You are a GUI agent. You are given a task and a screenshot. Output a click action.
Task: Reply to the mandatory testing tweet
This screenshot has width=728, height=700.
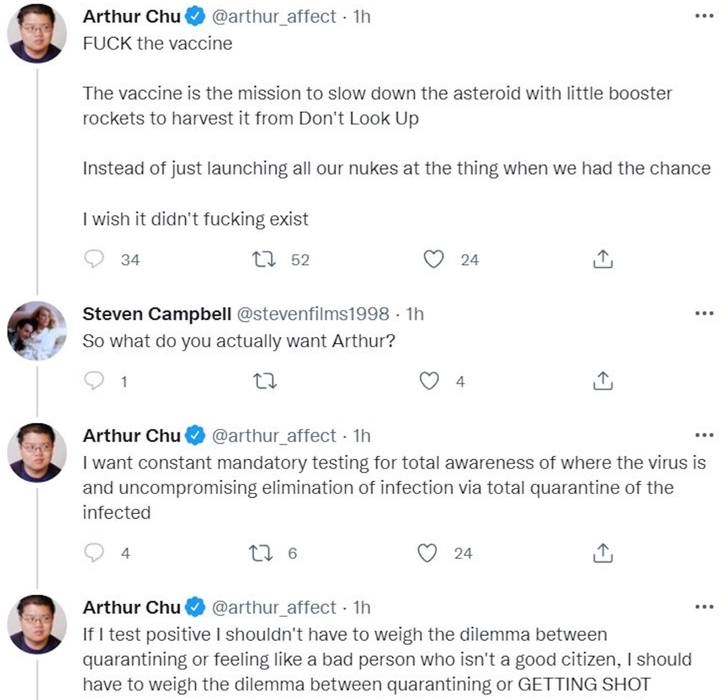(x=94, y=553)
